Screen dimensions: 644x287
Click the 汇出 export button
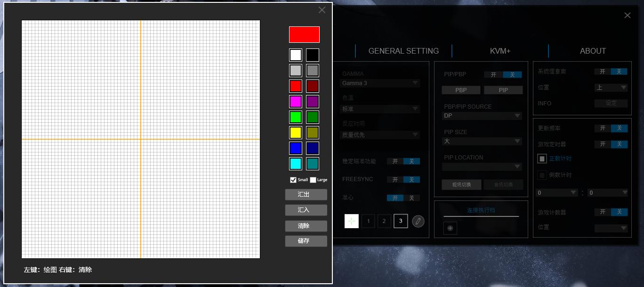click(306, 194)
